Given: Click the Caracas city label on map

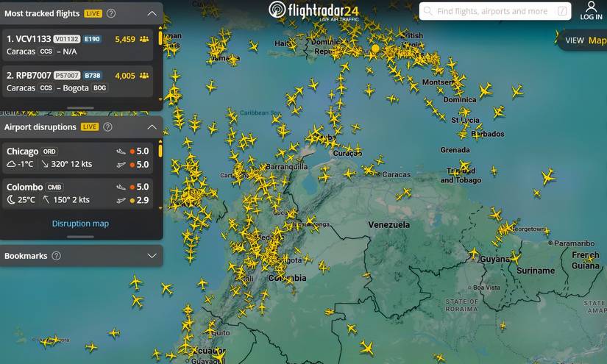Looking at the screenshot, I should tap(397, 174).
